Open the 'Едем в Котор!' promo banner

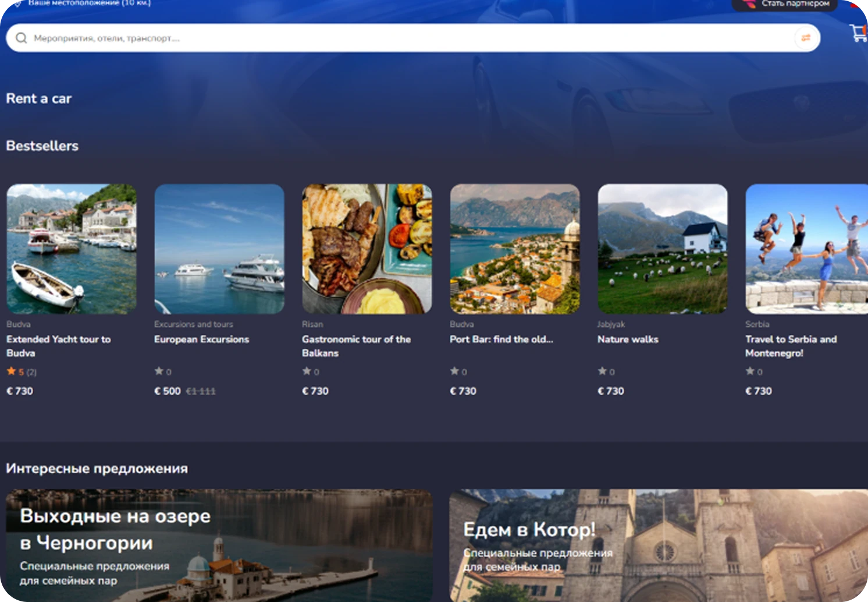(658, 545)
